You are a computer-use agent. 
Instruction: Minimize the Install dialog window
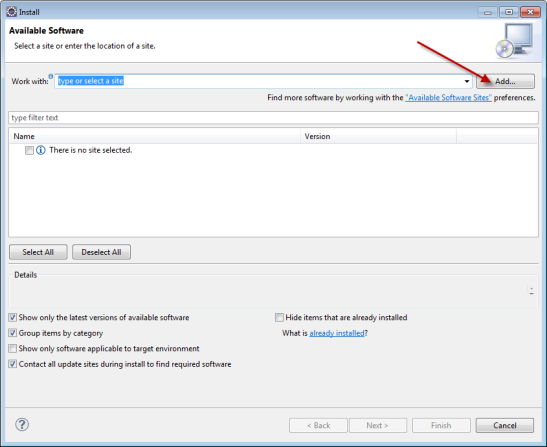click(488, 12)
